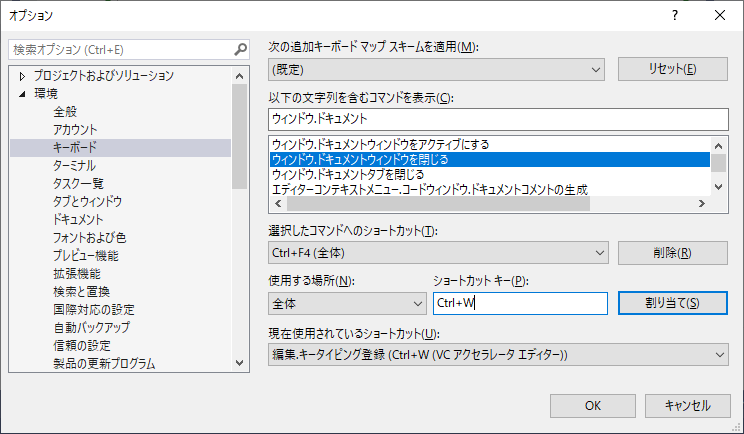
Task: Select タブとウィンドウ in the tree
Action: point(87,202)
